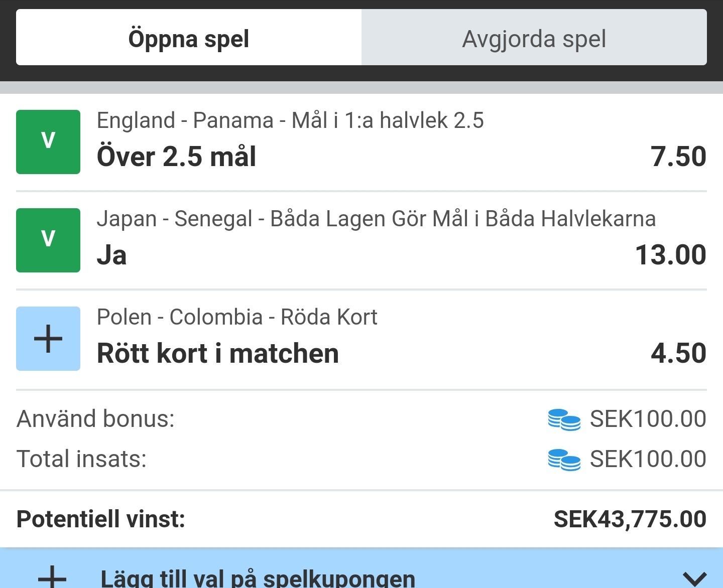
Task: Click the Total insats SEK100.00 amount
Action: 648,459
